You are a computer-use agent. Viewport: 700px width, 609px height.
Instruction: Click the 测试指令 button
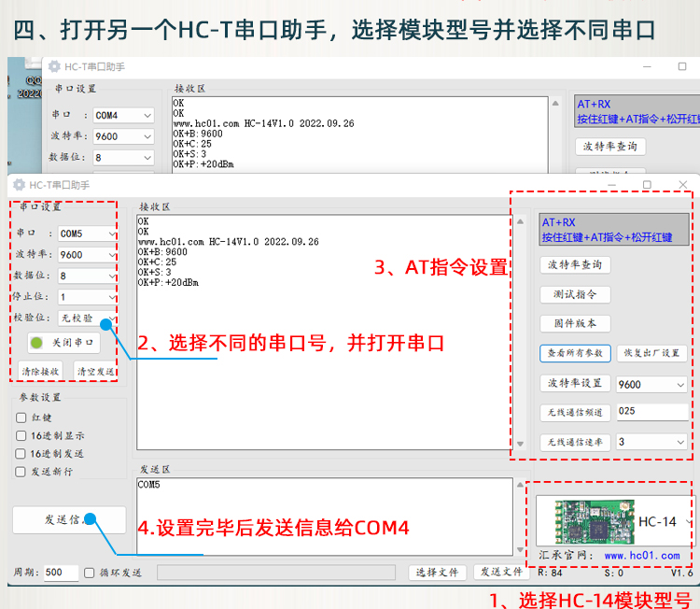(575, 294)
